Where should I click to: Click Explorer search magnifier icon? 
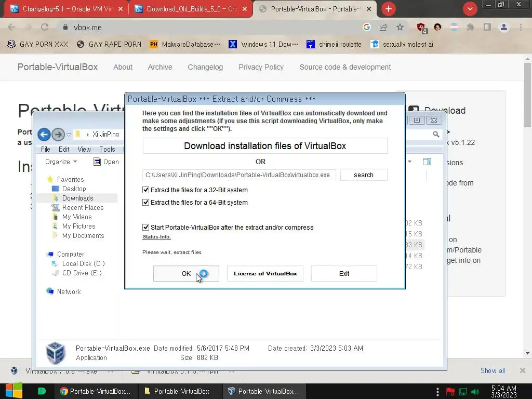click(436, 135)
